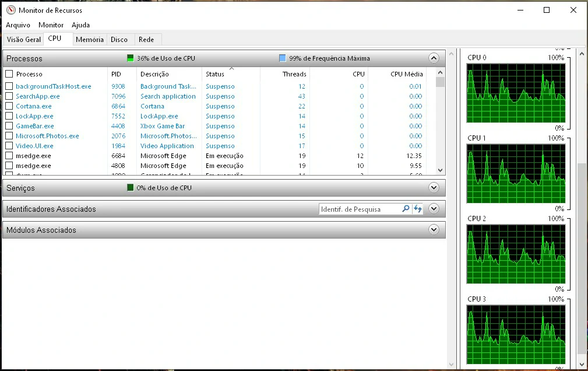Check the GameBar.exe checkbox
Image resolution: width=588 pixels, height=371 pixels.
coord(9,126)
